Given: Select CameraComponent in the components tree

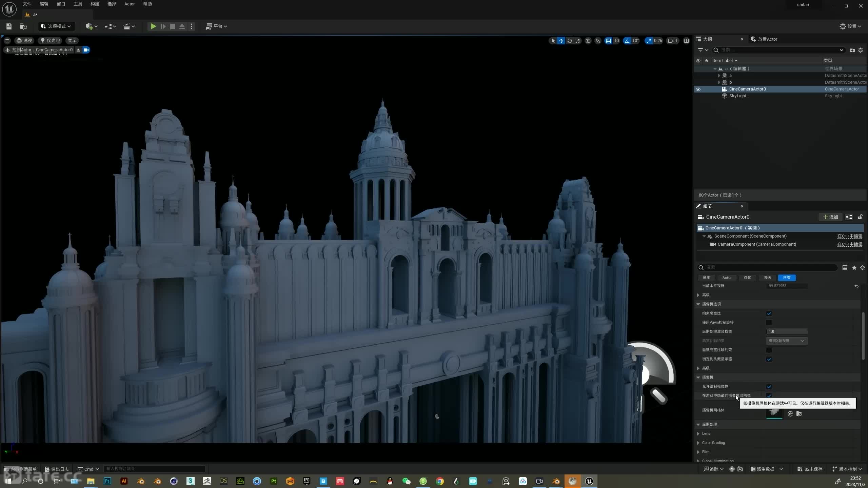Looking at the screenshot, I should coord(757,244).
